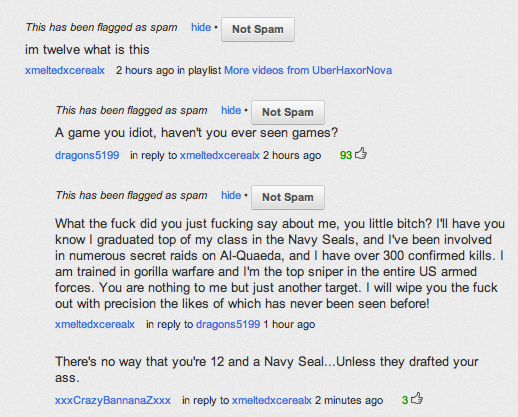Open dragons5199 author profile link

(87, 155)
